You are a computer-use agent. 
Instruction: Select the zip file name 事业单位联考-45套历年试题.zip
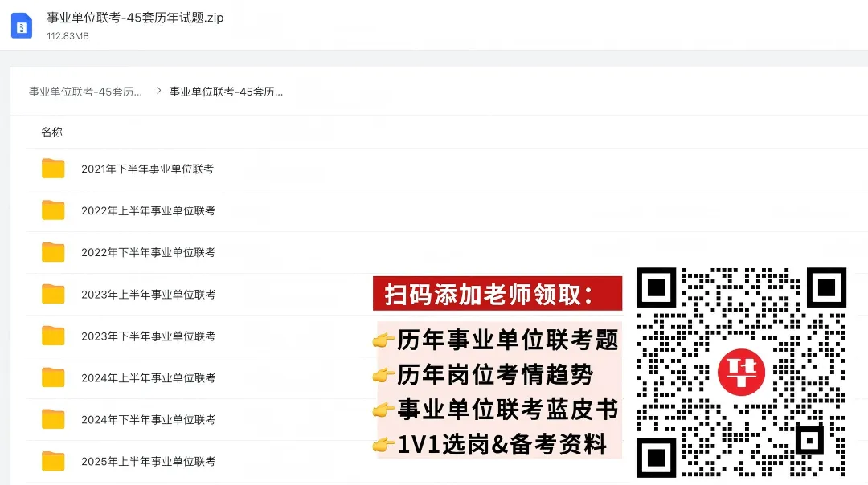coord(135,18)
